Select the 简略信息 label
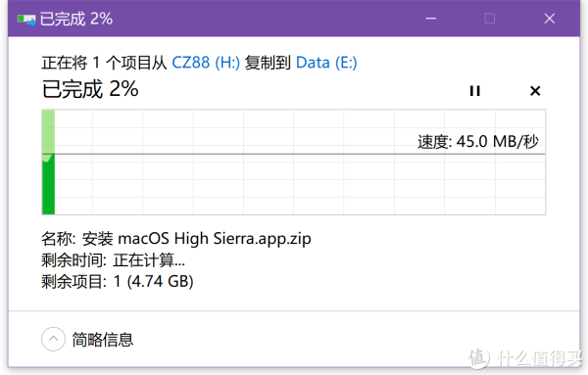588x375 pixels. click(103, 340)
